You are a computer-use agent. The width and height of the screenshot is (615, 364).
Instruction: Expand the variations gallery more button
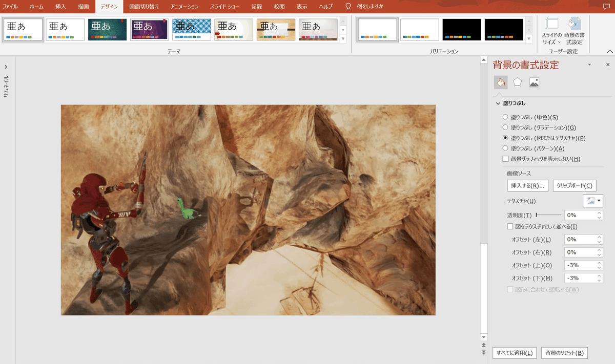coord(529,39)
